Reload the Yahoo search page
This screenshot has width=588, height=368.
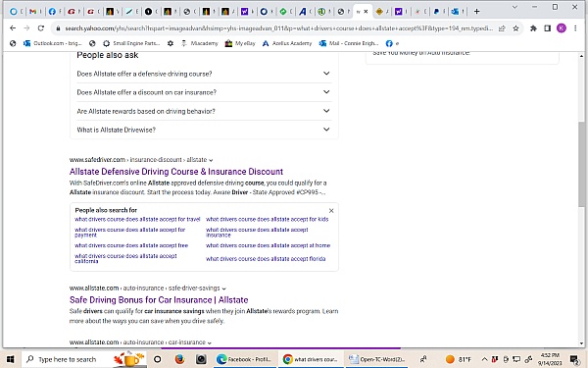(x=41, y=28)
